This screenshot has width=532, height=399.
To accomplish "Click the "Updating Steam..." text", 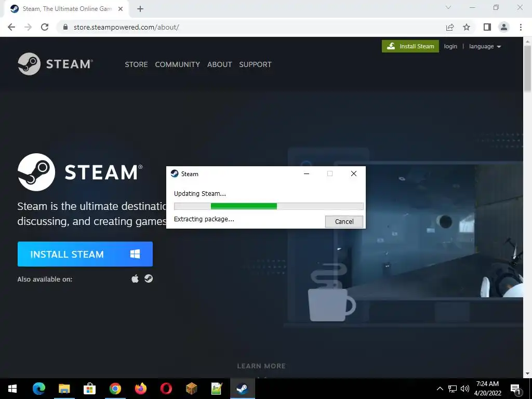I will (200, 194).
